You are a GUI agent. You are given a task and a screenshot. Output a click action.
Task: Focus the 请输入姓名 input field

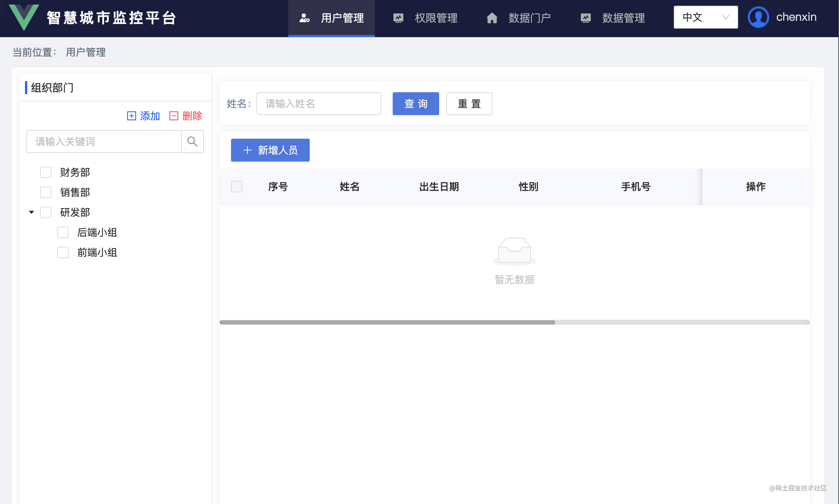click(319, 104)
